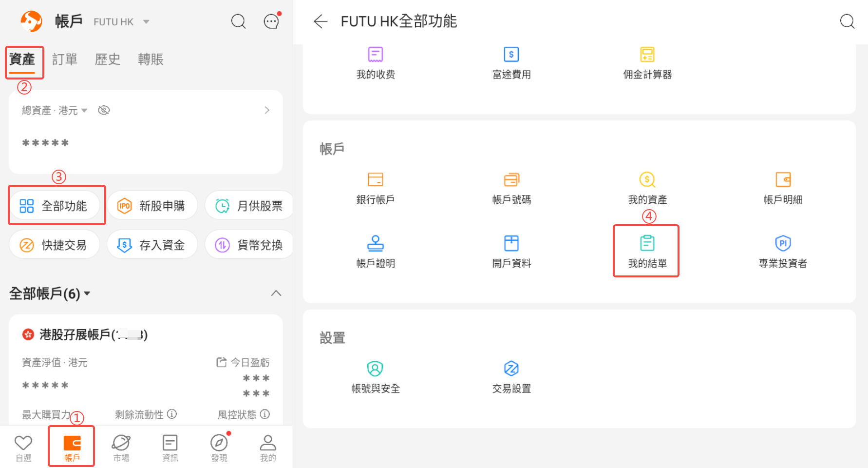Screen dimensions: 868x468
Task: Open the messages chat bubble icon
Action: click(x=271, y=21)
